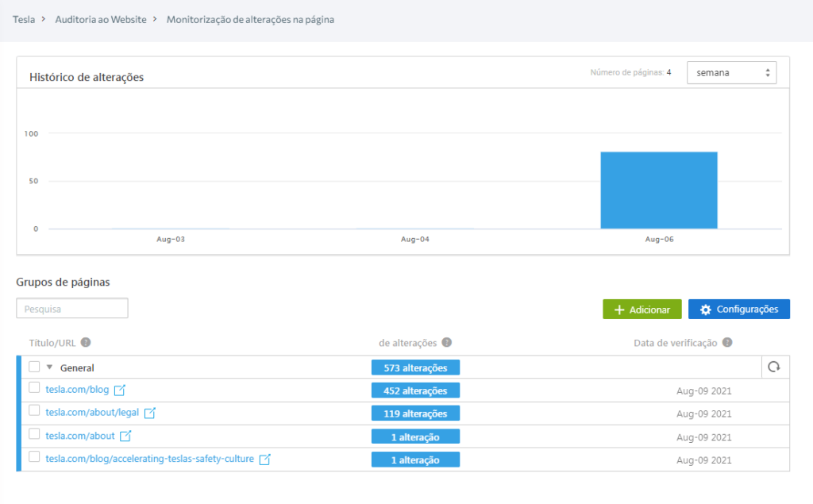Viewport: 813px width, 504px height.
Task: View 452 alterações badge
Action: pyautogui.click(x=415, y=391)
